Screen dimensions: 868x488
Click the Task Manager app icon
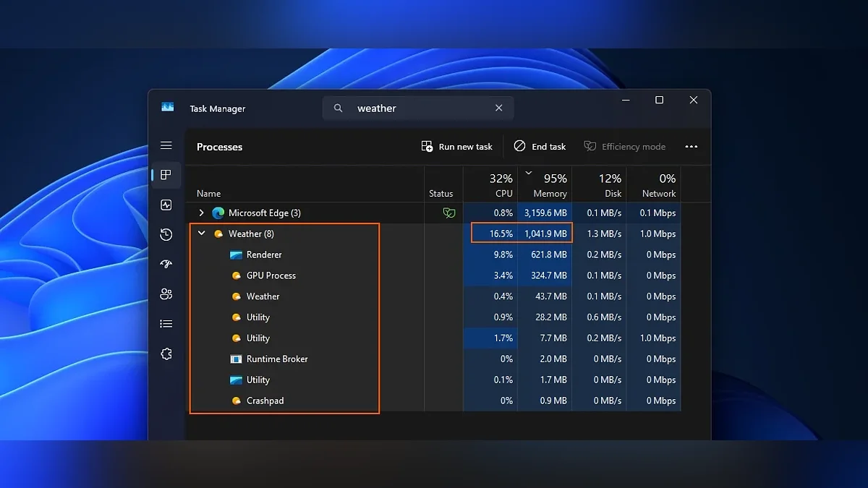(x=168, y=108)
